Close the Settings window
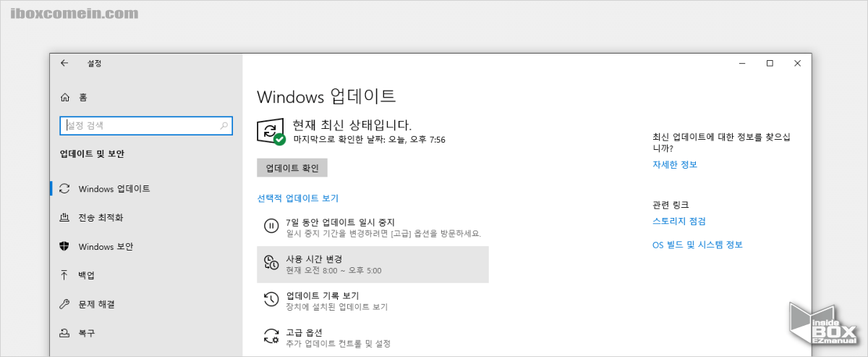The height and width of the screenshot is (357, 868). (x=797, y=64)
